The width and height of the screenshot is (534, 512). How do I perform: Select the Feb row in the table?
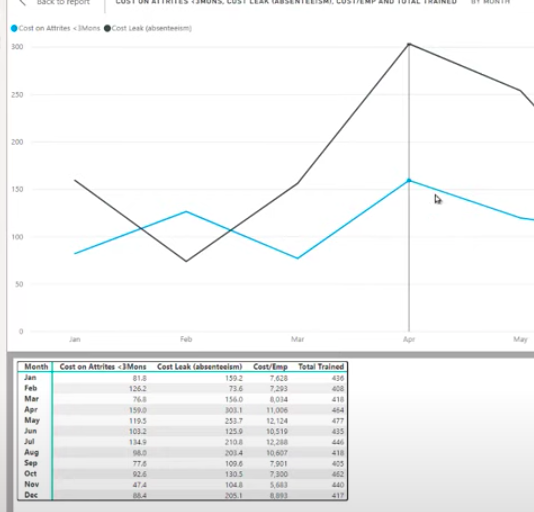(183, 388)
